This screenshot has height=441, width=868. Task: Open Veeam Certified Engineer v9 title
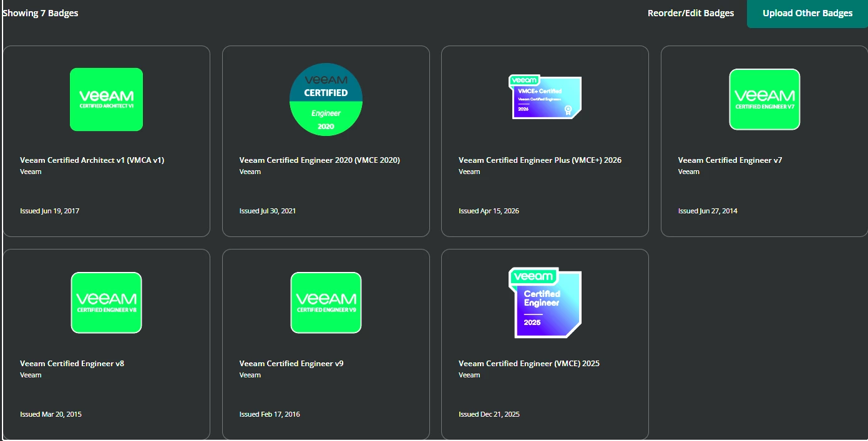pos(291,364)
